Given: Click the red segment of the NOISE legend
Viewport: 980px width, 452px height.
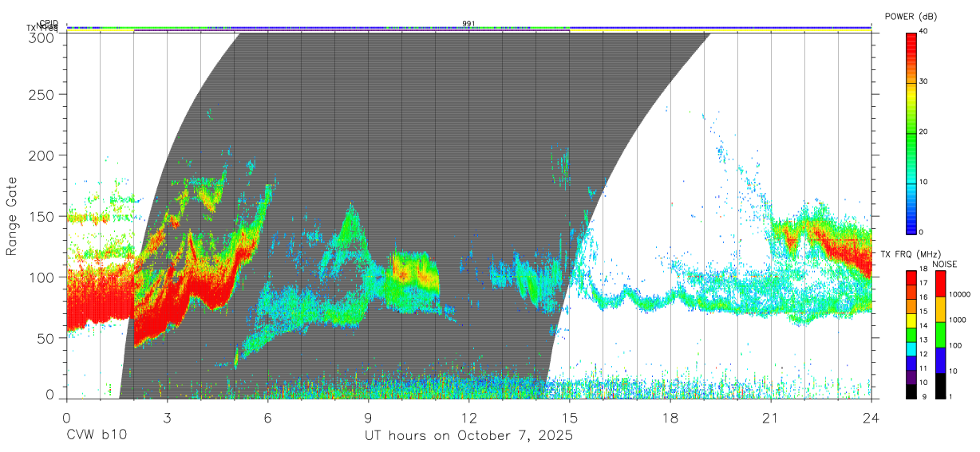Looking at the screenshot, I should [940, 284].
